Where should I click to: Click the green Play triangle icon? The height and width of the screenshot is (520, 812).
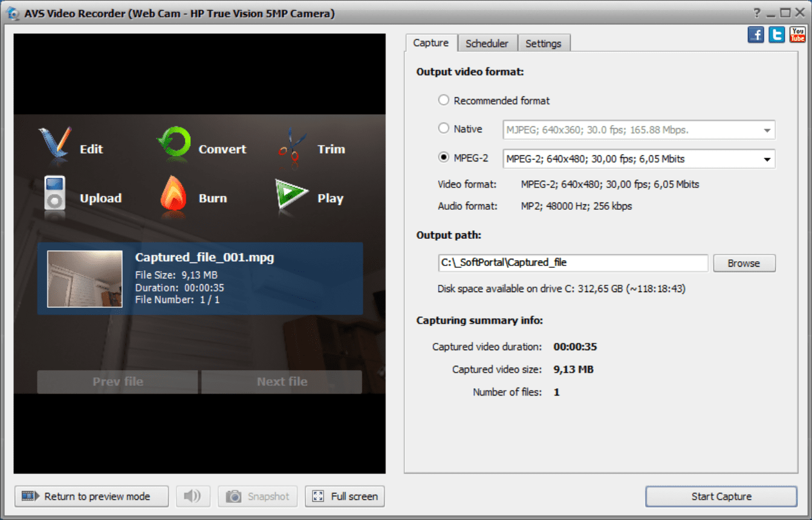tap(291, 195)
